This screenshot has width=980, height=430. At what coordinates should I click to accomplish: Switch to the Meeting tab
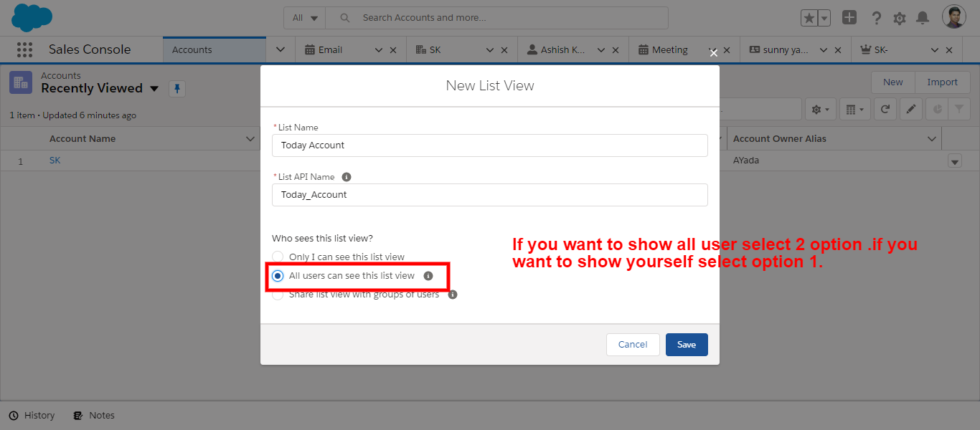tap(669, 50)
